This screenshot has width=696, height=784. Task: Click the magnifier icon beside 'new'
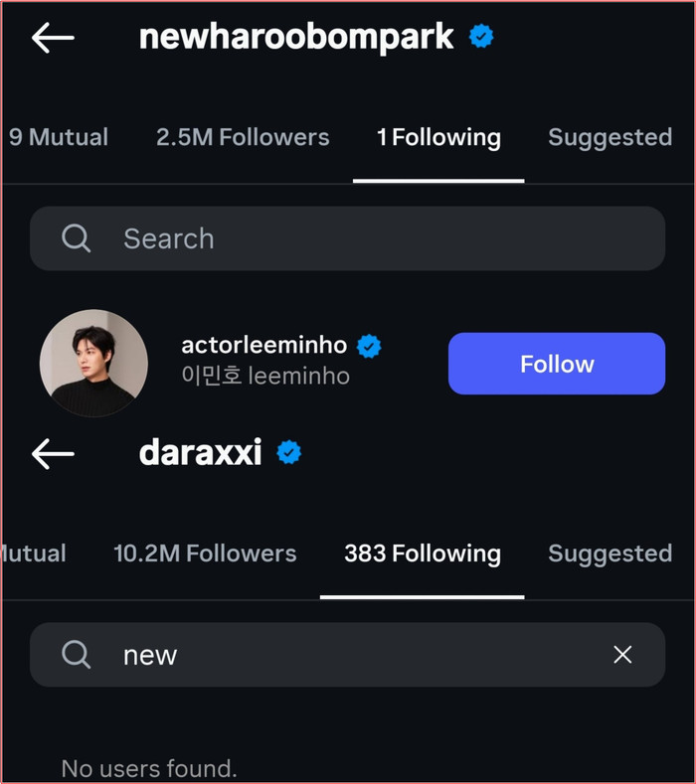pyautogui.click(x=77, y=655)
